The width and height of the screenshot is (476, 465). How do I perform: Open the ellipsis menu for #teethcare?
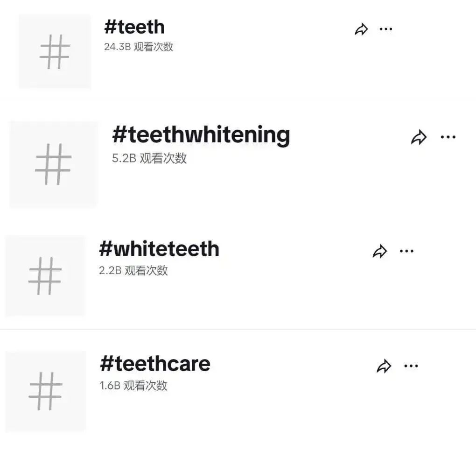tap(411, 366)
